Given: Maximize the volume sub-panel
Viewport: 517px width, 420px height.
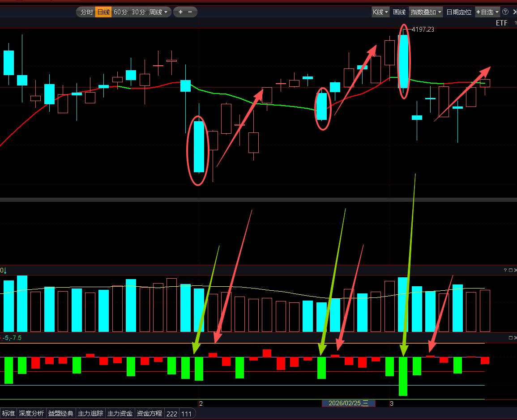Looking at the screenshot, I should [510, 270].
